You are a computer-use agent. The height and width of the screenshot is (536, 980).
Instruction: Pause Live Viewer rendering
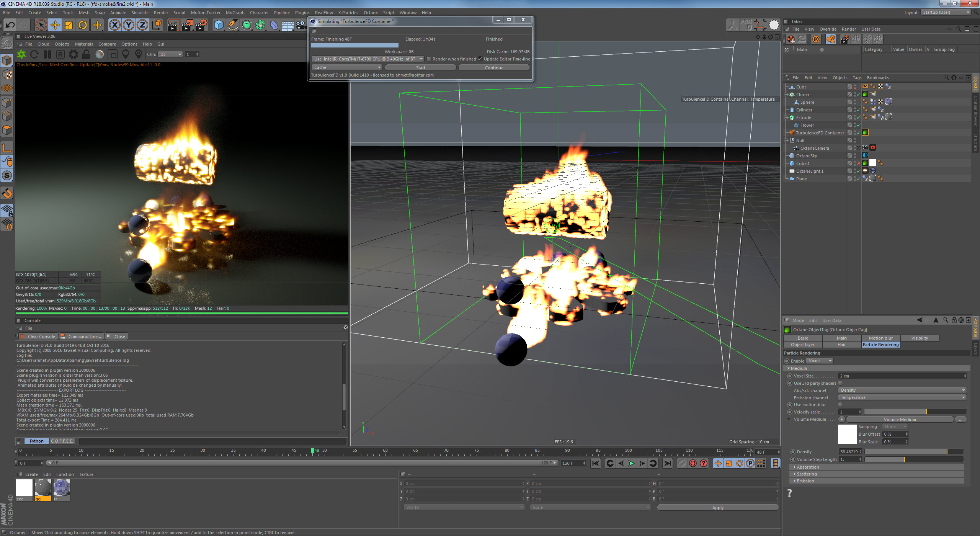coord(47,54)
